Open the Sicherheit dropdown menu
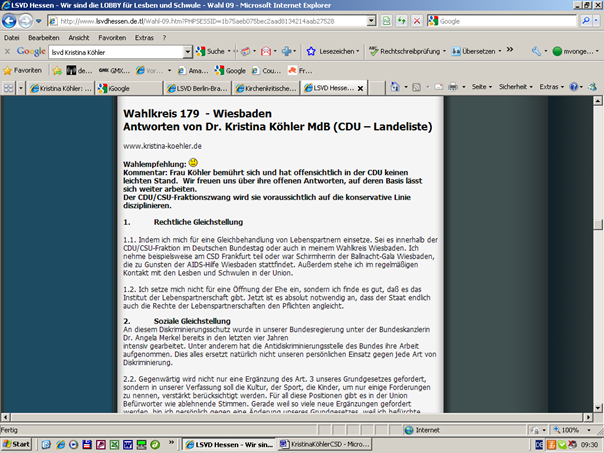Image resolution: width=604 pixels, height=453 pixels. pos(516,87)
